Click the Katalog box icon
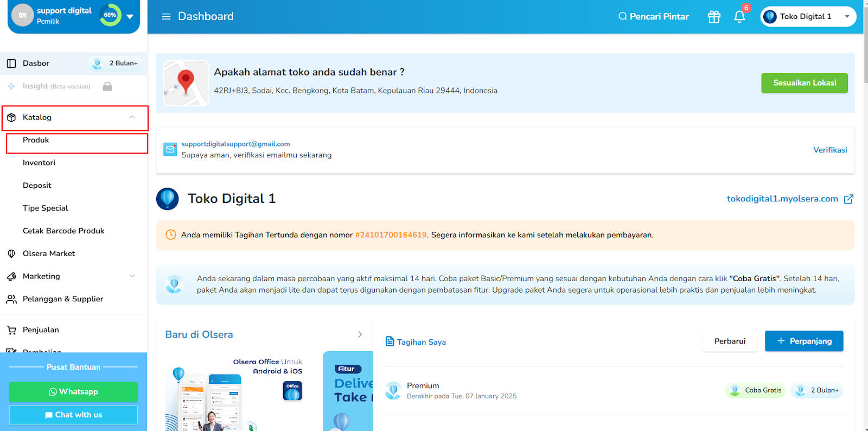This screenshot has height=431, width=868. click(x=11, y=117)
